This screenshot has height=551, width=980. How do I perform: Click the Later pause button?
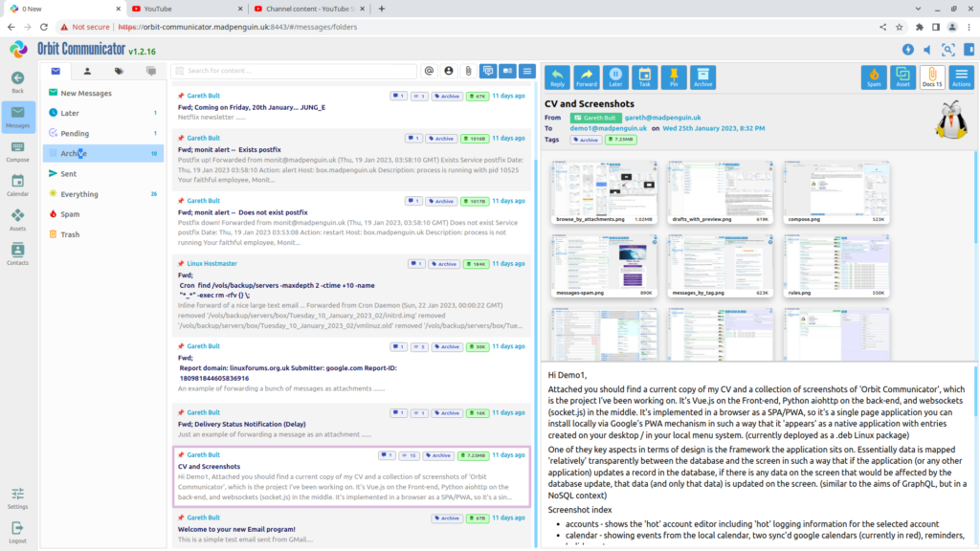click(x=615, y=77)
